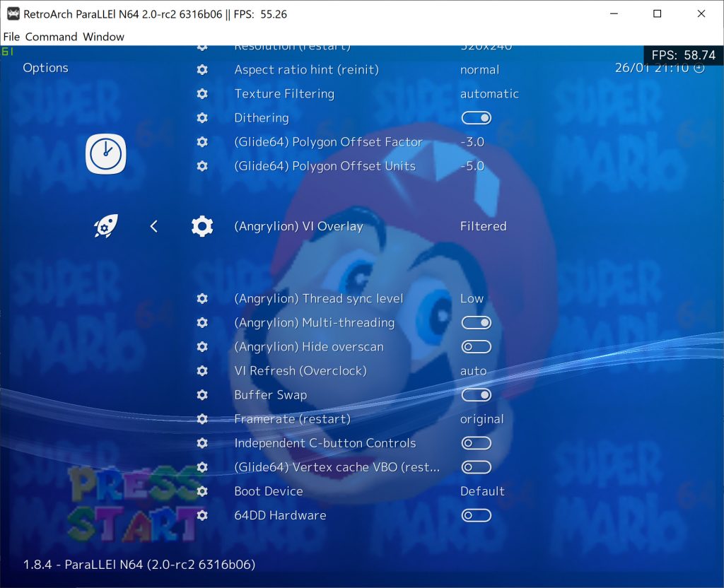724x588 pixels.
Task: Click the RetroArch app icon in title bar
Action: click(13, 14)
